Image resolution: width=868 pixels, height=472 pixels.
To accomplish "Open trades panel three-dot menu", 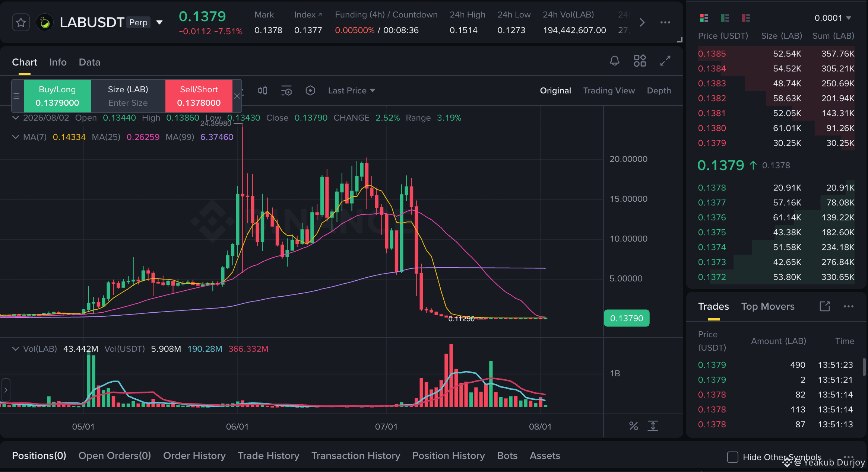I will tap(848, 306).
